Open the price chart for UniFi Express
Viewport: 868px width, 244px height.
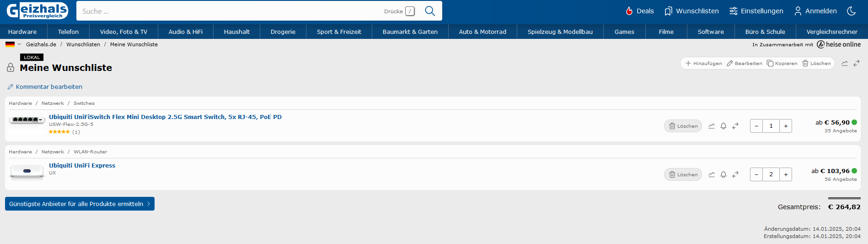pos(712,174)
